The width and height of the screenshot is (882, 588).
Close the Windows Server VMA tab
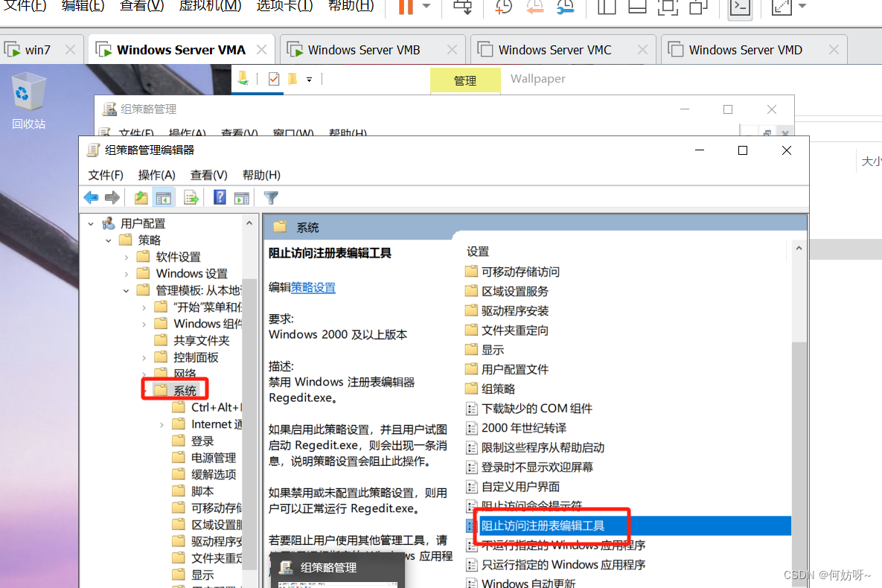[x=261, y=50]
